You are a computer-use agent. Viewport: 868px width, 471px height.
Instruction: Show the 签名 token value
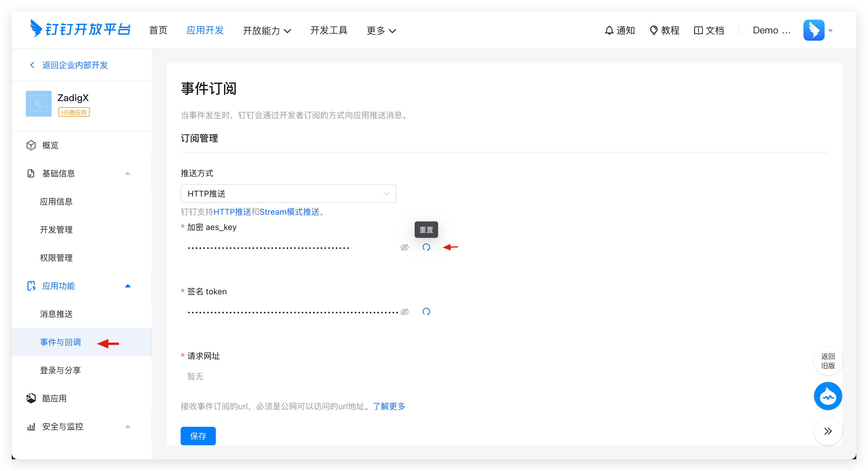point(404,311)
